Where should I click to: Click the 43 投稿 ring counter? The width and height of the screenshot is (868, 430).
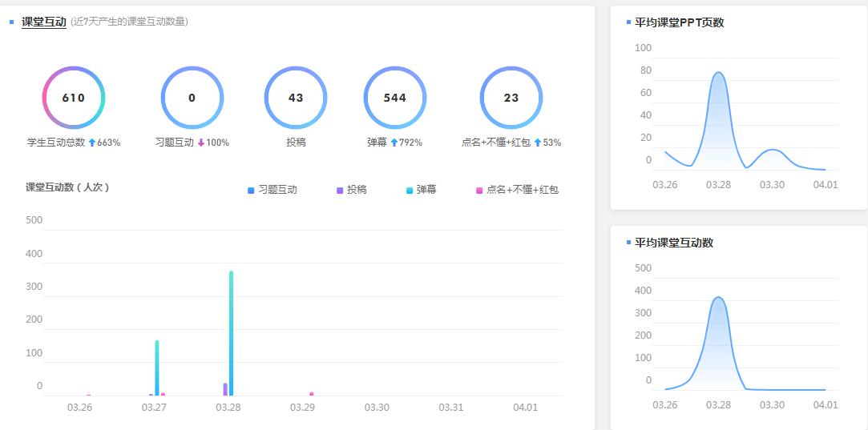[x=296, y=98]
